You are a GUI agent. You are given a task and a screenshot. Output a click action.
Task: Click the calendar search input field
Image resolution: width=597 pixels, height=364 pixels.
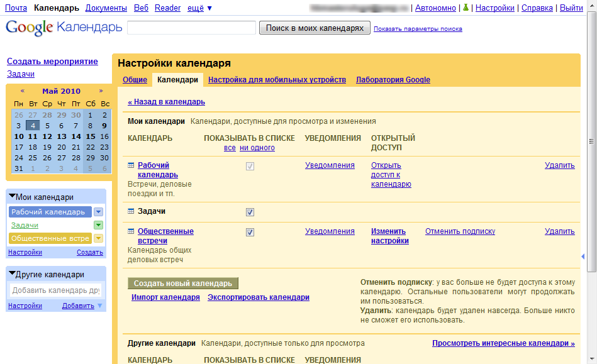click(191, 28)
